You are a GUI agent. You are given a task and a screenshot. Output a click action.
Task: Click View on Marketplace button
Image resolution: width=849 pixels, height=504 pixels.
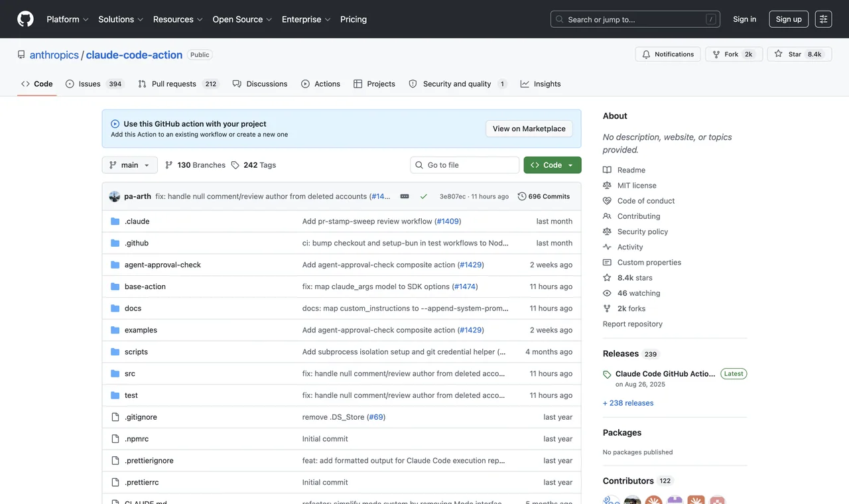[x=529, y=129]
